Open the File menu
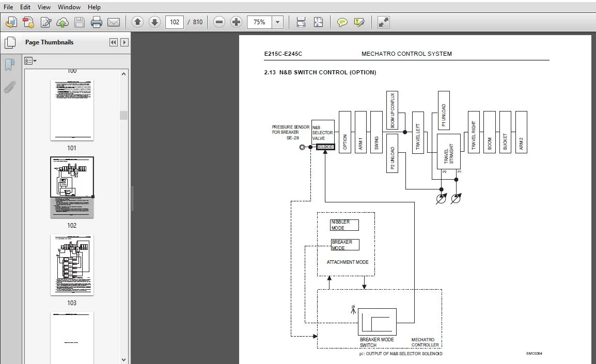 click(8, 7)
